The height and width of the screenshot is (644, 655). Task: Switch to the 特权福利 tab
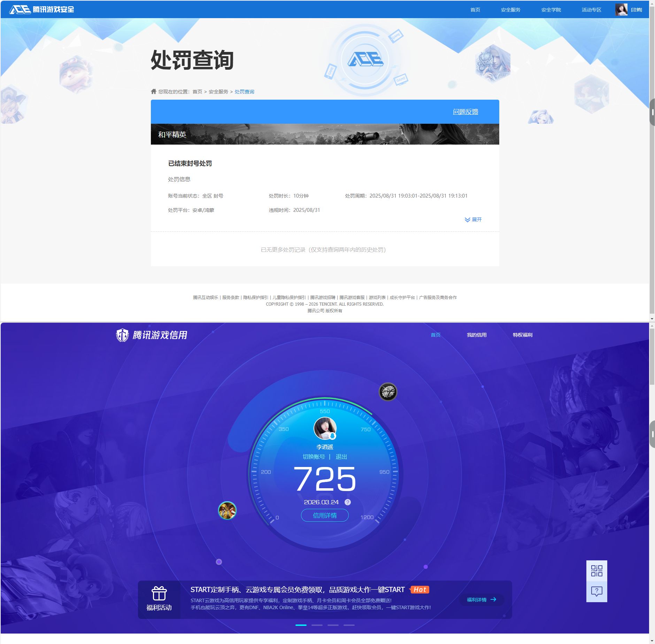click(523, 335)
